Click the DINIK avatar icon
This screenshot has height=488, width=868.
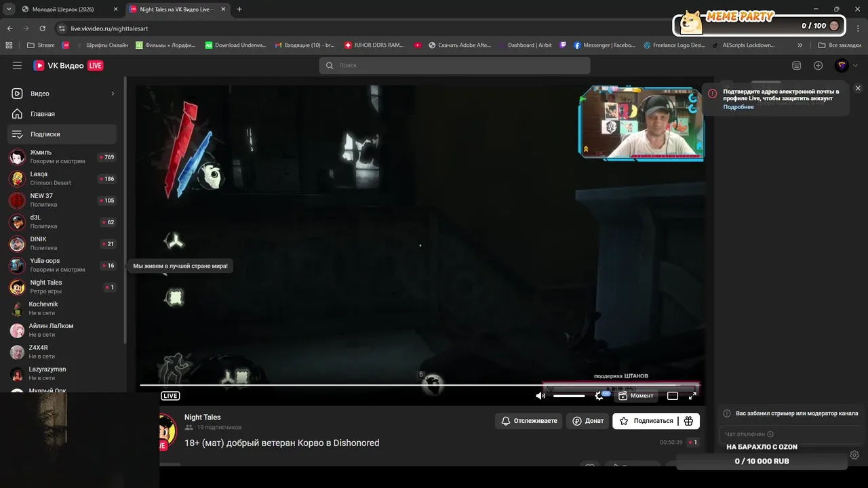coord(17,244)
